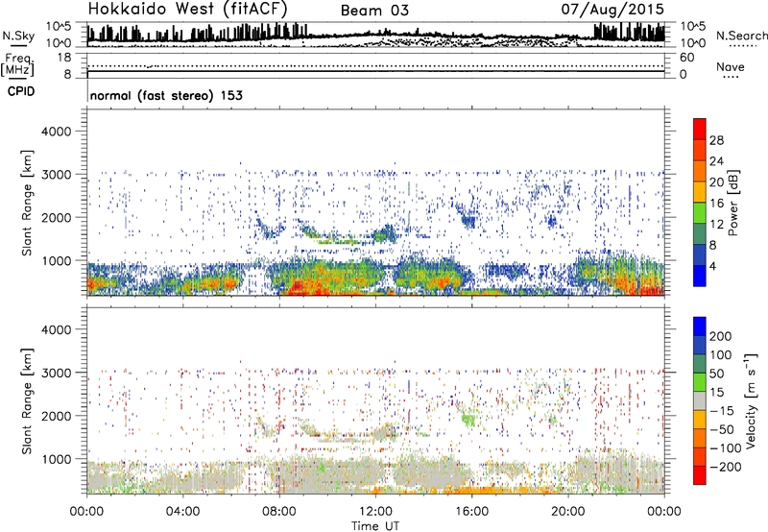
Task: Click the green velocity patch near 2000 km at 16:00
Action: (468, 420)
